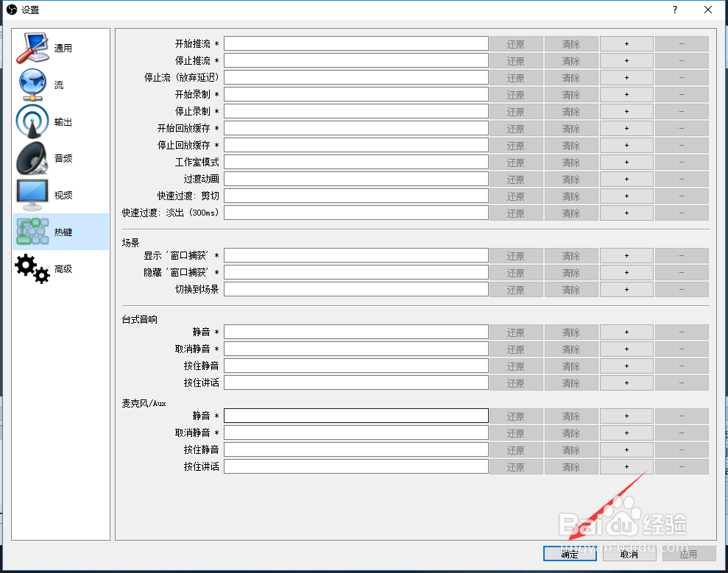Viewport: 728px width, 573px height.
Task: Click 还原 for 工作室模式 row
Action: click(x=516, y=163)
